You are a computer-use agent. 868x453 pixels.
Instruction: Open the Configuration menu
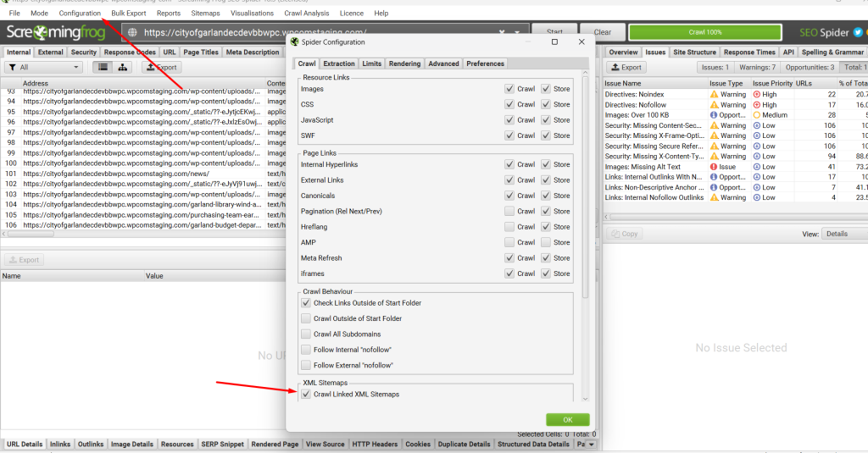coord(80,14)
